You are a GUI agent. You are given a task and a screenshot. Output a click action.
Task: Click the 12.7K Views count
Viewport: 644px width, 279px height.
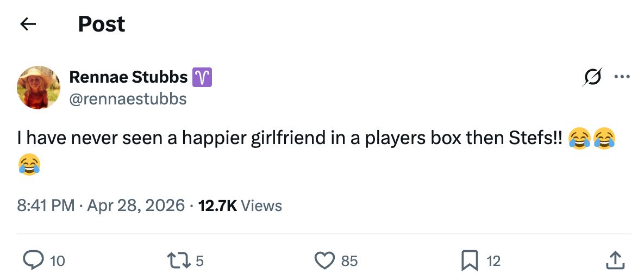click(240, 206)
